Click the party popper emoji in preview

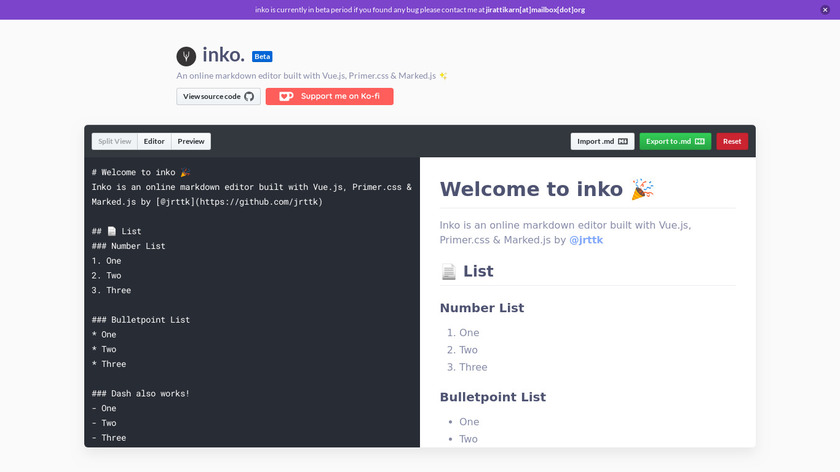point(642,189)
